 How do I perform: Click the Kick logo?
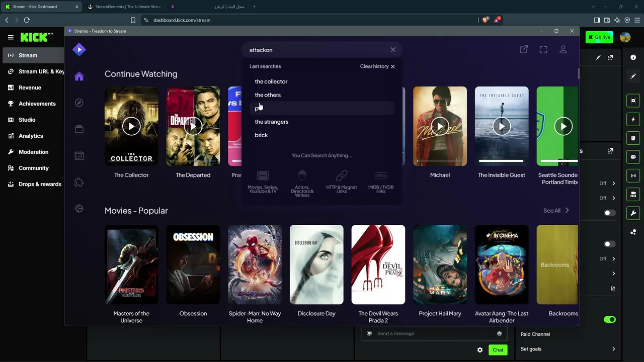(36, 37)
